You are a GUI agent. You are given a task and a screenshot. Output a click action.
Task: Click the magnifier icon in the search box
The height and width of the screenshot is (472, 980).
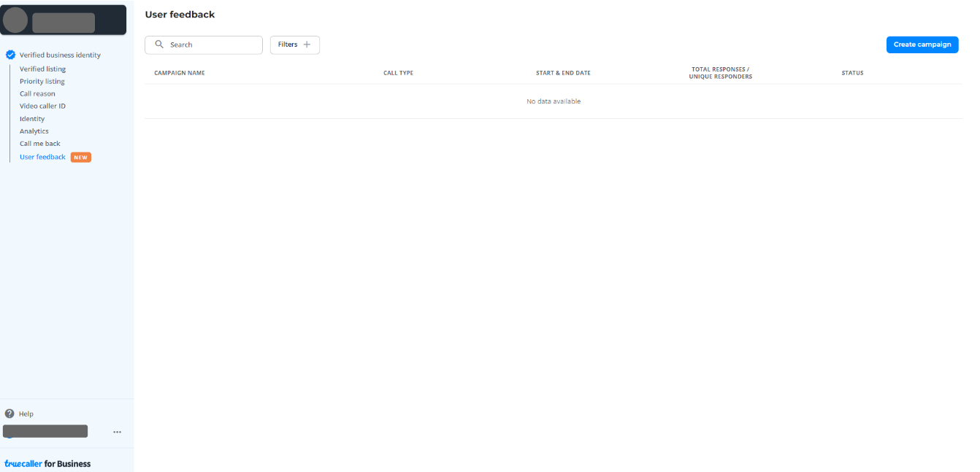(159, 45)
